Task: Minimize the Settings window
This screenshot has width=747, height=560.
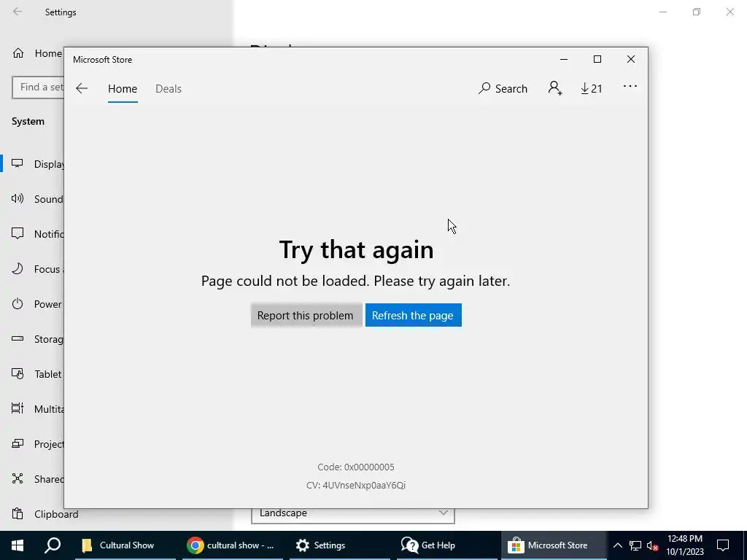Action: coord(663,12)
